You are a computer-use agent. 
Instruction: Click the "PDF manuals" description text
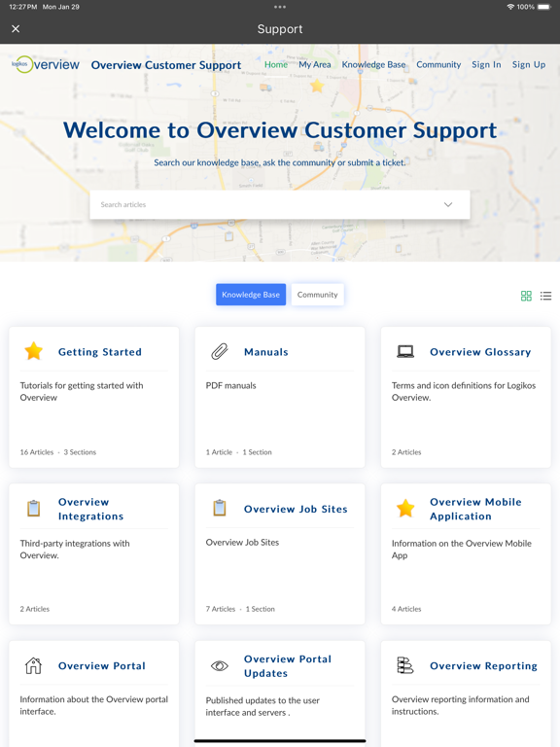tap(231, 386)
